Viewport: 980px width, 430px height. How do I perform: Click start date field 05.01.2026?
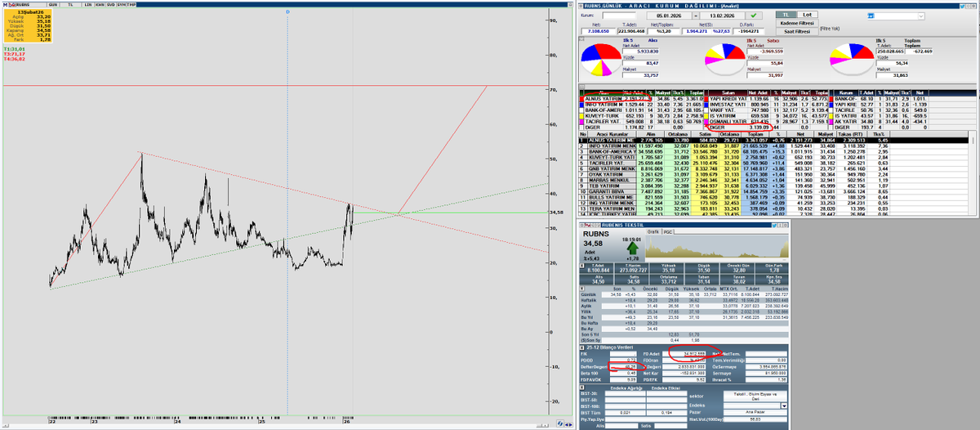coord(670,16)
